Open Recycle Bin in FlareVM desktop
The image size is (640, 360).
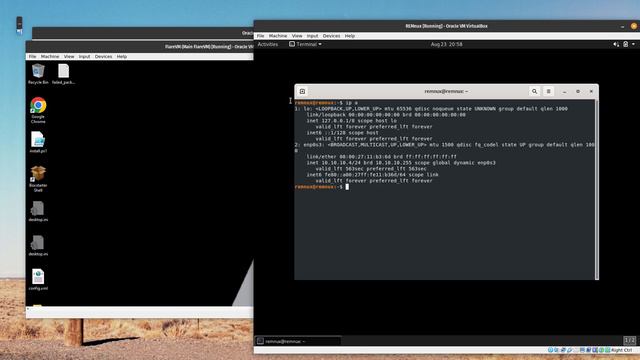38,74
